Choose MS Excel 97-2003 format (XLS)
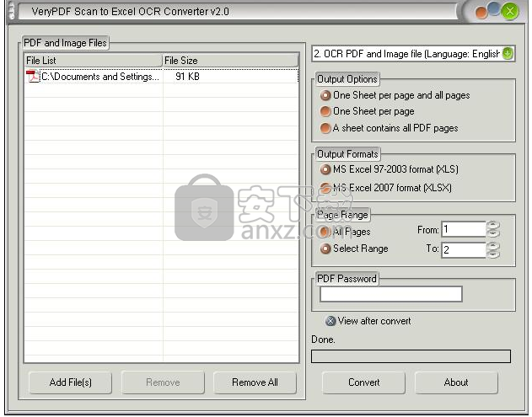 click(390, 169)
